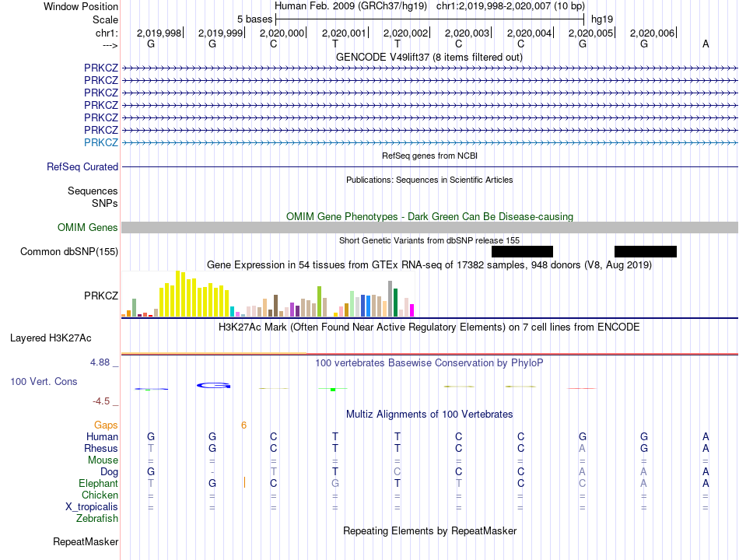Click the GTEx PRKCZ expression bar chart
Screen dimensions: 739x560
[268, 294]
